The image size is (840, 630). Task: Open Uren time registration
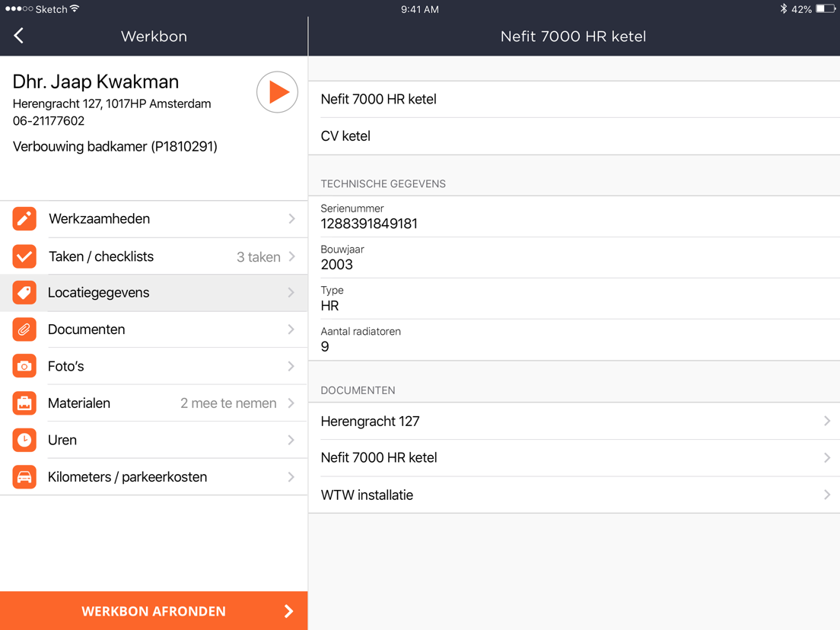click(x=154, y=440)
